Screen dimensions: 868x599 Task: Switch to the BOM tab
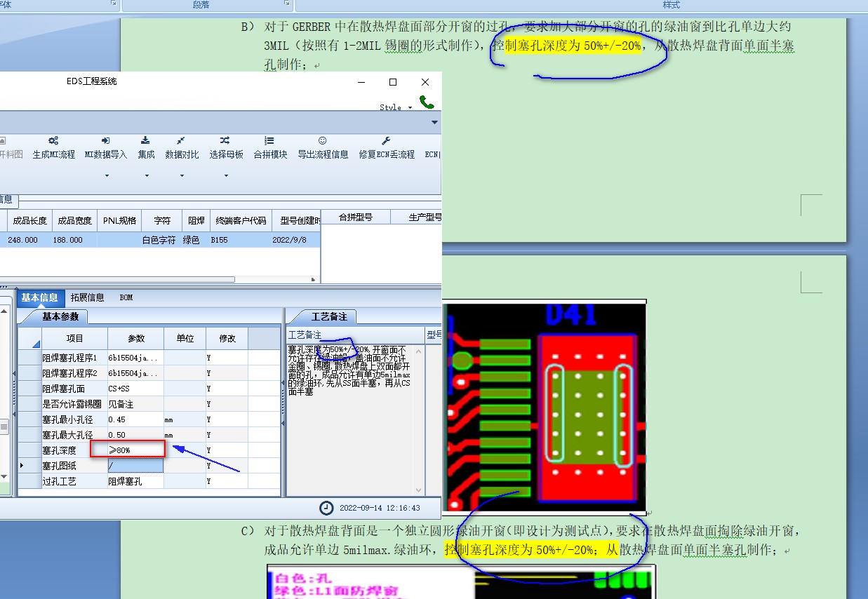(x=126, y=297)
